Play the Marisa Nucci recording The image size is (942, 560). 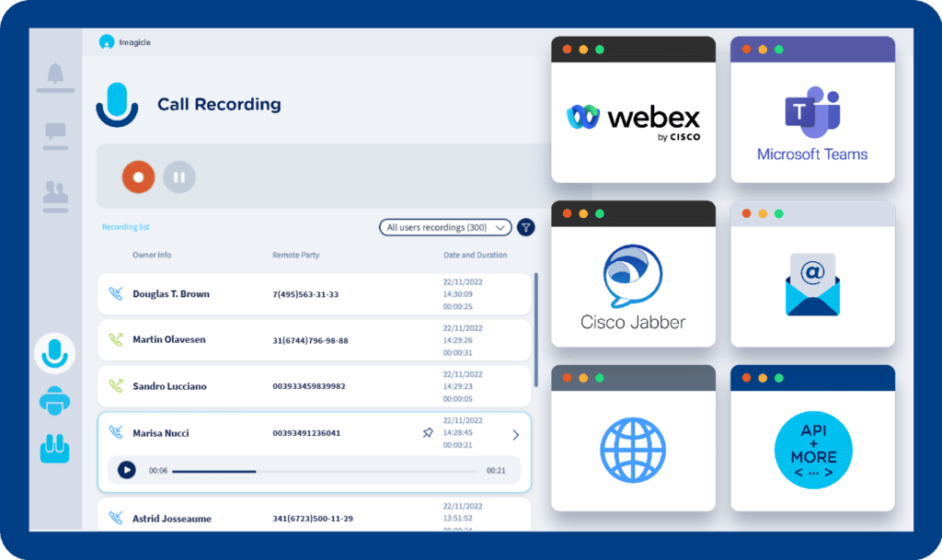[x=126, y=470]
